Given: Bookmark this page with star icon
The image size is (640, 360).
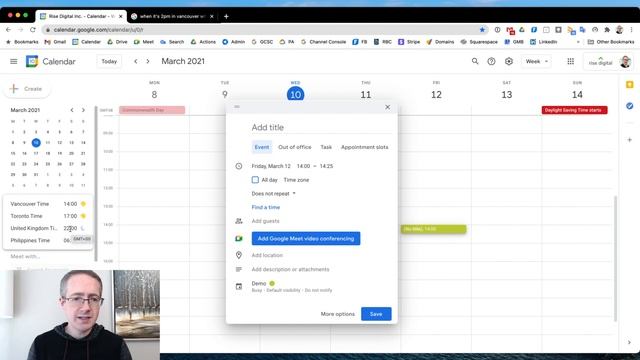Looking at the screenshot, I should 482,30.
